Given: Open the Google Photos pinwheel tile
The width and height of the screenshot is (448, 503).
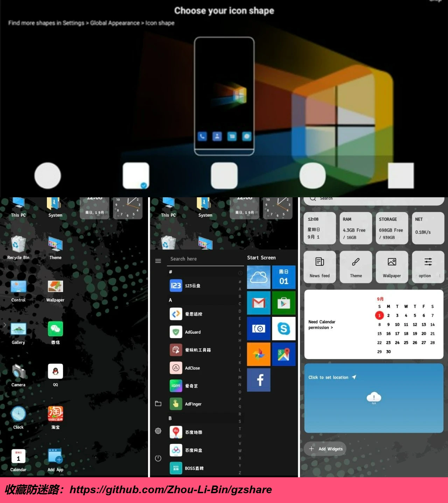Looking at the screenshot, I should (259, 354).
